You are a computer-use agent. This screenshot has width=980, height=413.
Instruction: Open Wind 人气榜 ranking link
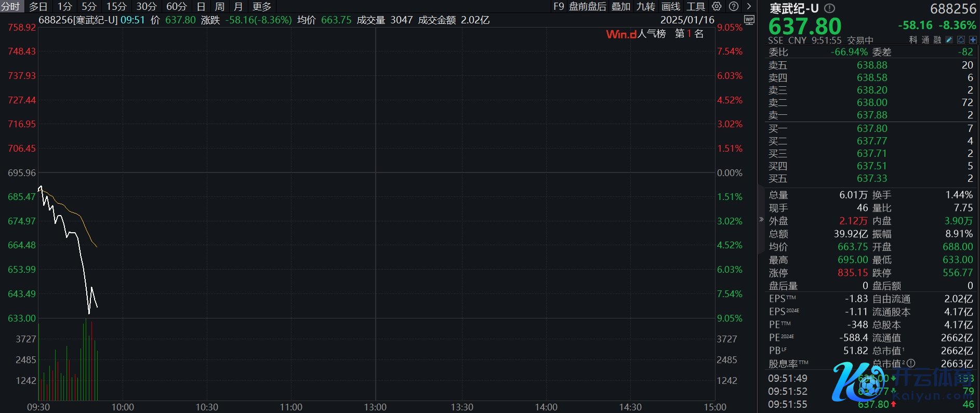pos(635,34)
